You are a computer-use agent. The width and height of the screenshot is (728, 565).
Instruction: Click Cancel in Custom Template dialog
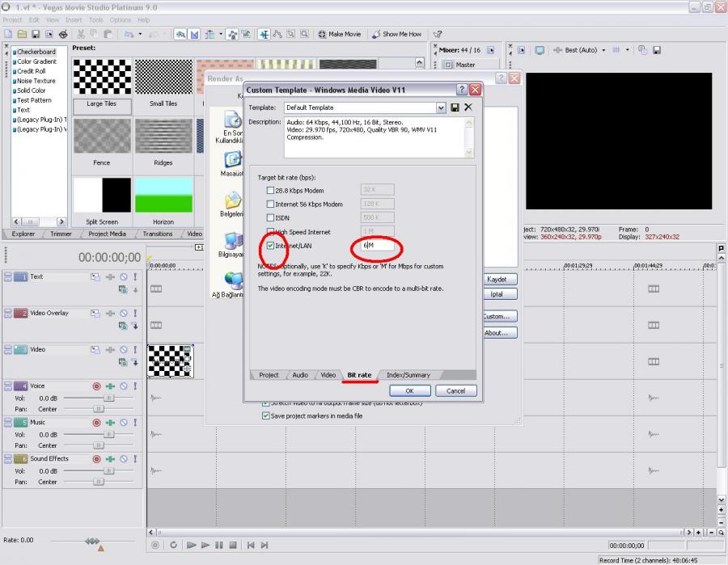coord(456,391)
